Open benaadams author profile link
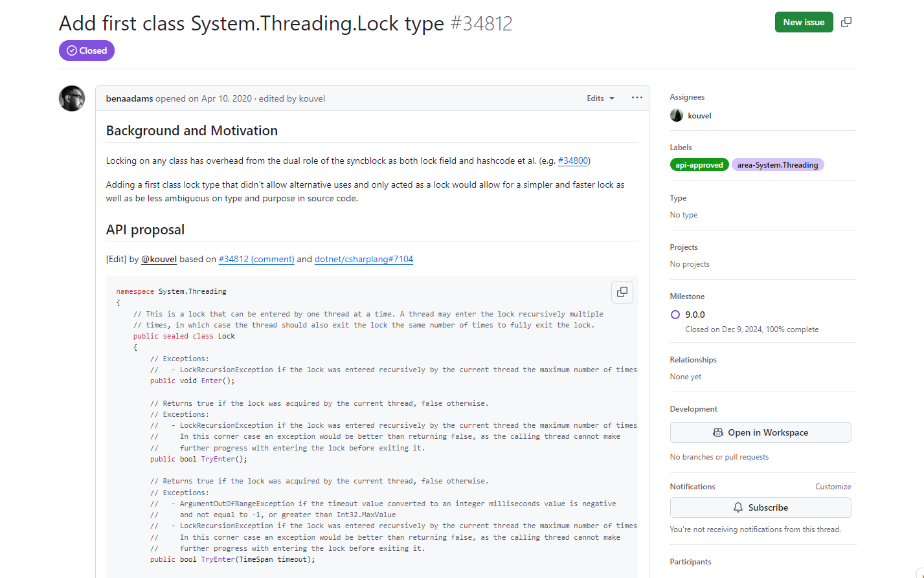 coord(130,98)
